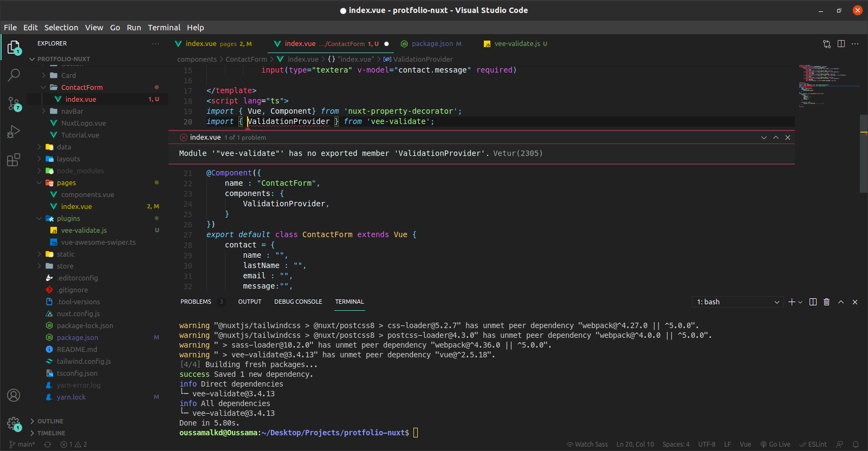Expand the OUTLINE section
This screenshot has height=451, width=868.
tap(50, 421)
